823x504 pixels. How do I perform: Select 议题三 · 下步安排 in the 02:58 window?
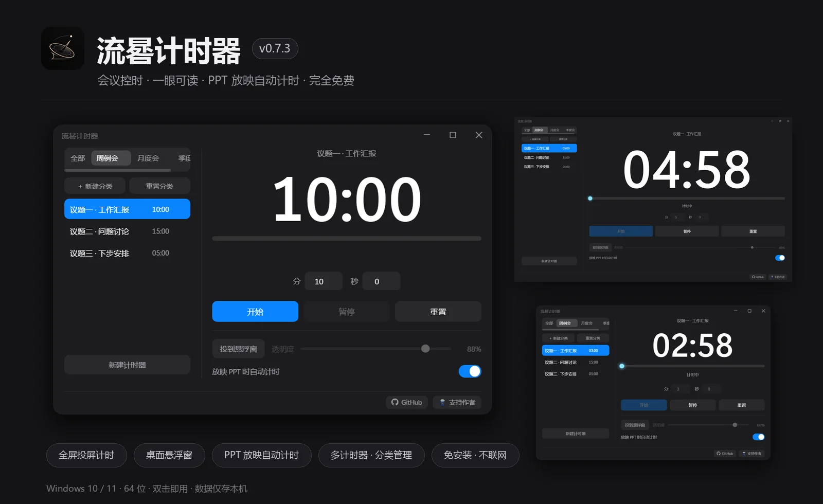tap(576, 374)
